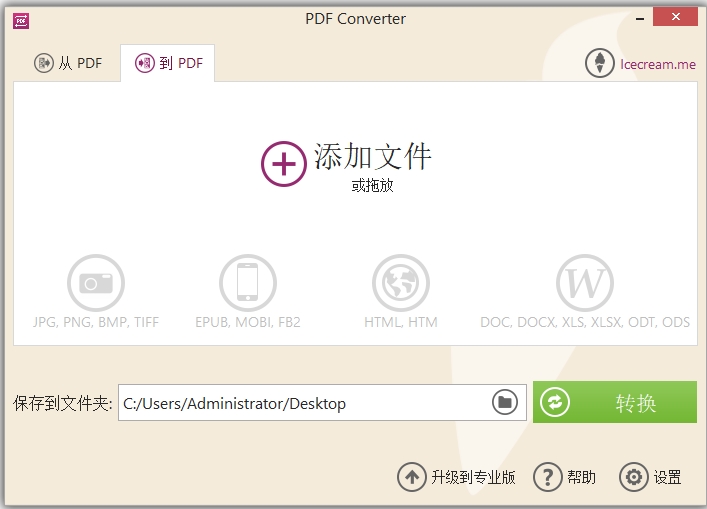Viewport: 707px width, 509px height.
Task: Click the upgrade arrow icon
Action: click(411, 477)
